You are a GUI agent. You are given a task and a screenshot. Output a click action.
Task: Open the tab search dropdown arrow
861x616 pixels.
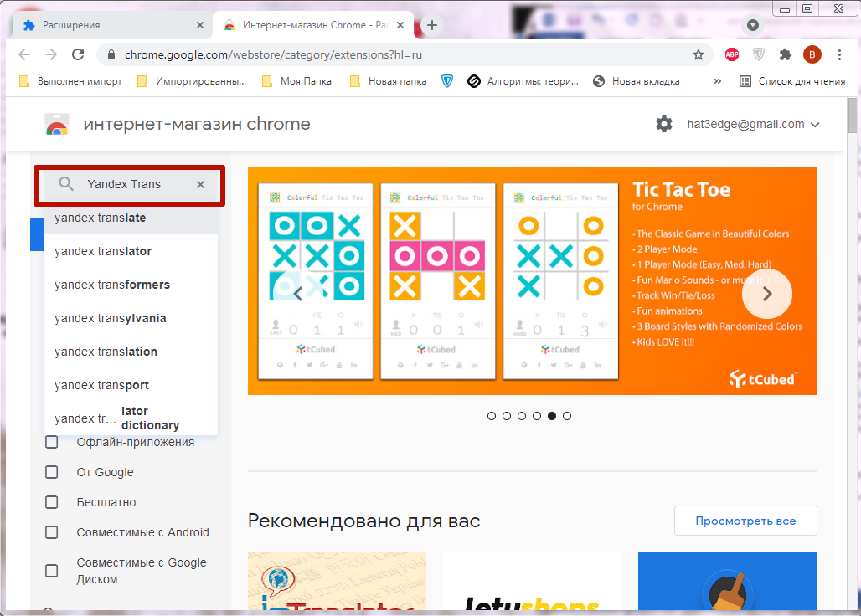(753, 25)
